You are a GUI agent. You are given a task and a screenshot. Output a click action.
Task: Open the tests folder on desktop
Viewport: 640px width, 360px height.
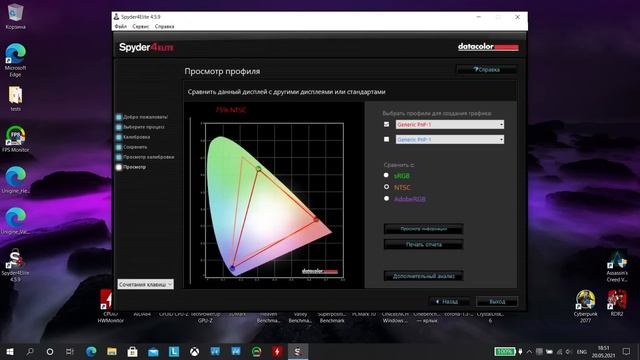pos(16,98)
